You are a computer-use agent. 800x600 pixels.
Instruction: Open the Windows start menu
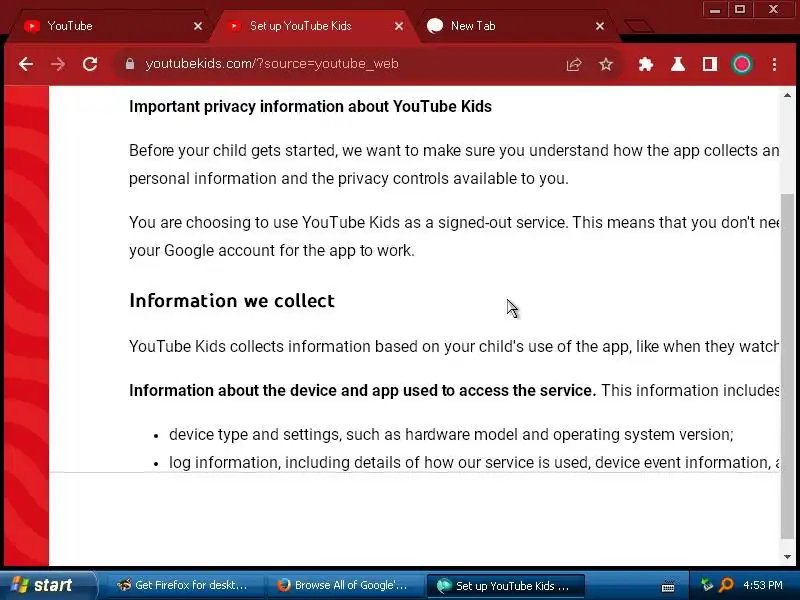[x=47, y=585]
